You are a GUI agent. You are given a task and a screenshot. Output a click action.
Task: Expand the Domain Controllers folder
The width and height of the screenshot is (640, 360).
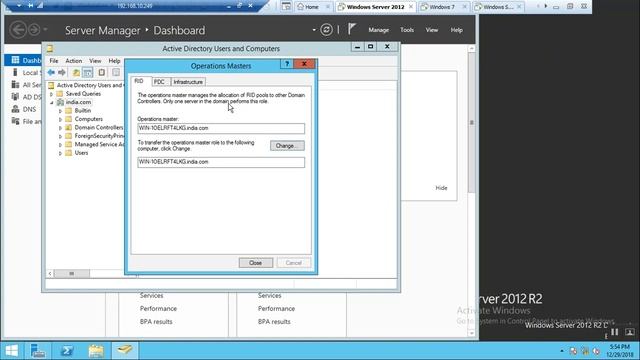pos(60,128)
